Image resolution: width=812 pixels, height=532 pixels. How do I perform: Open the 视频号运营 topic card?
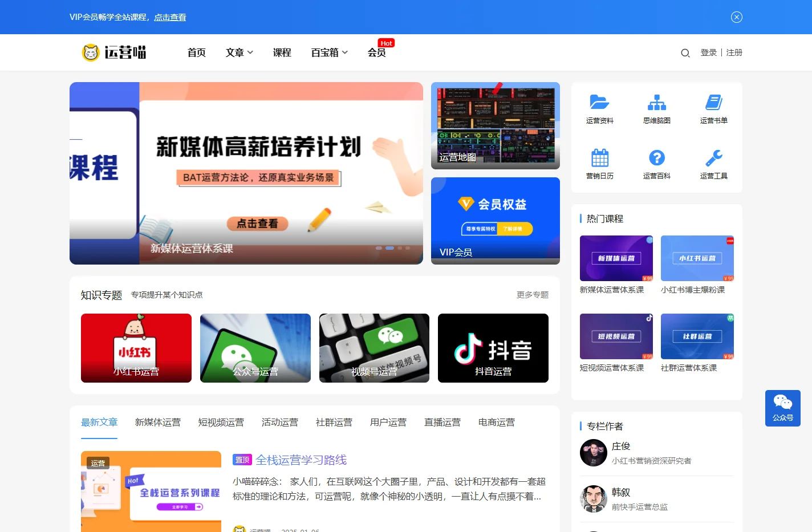(374, 348)
